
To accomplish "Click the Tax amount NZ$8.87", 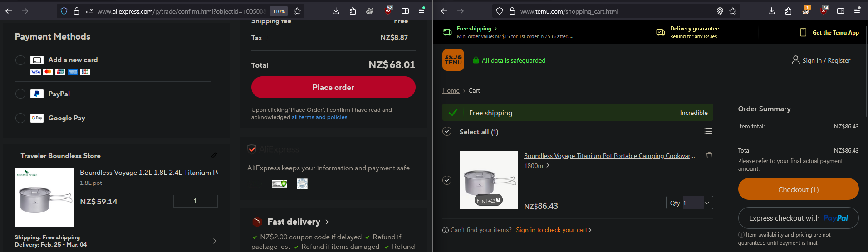I will [x=394, y=38].
